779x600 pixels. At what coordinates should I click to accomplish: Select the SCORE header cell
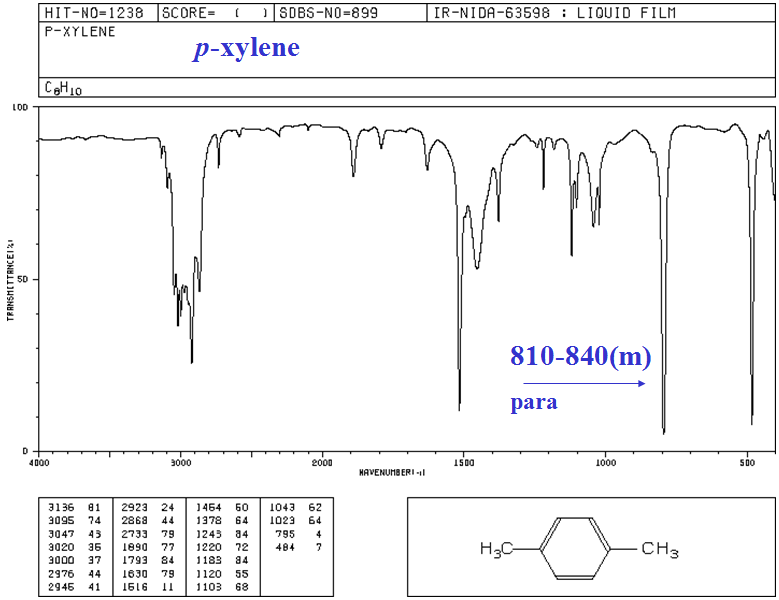click(211, 13)
